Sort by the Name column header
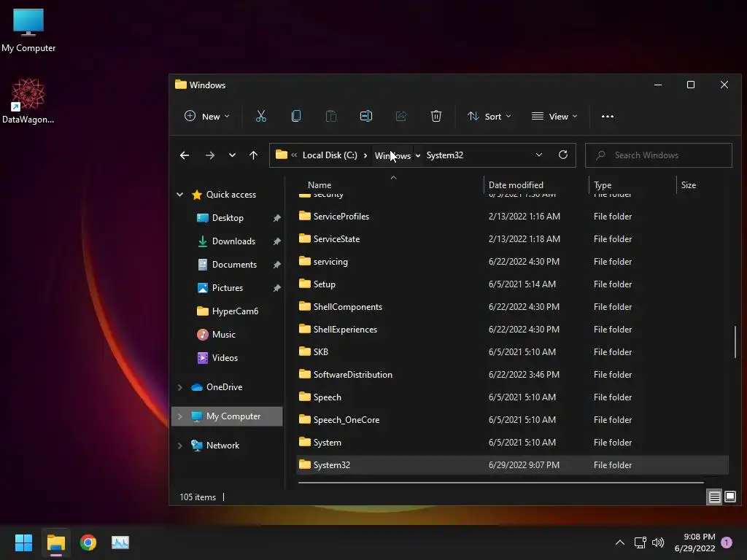The image size is (747, 560). (x=320, y=184)
